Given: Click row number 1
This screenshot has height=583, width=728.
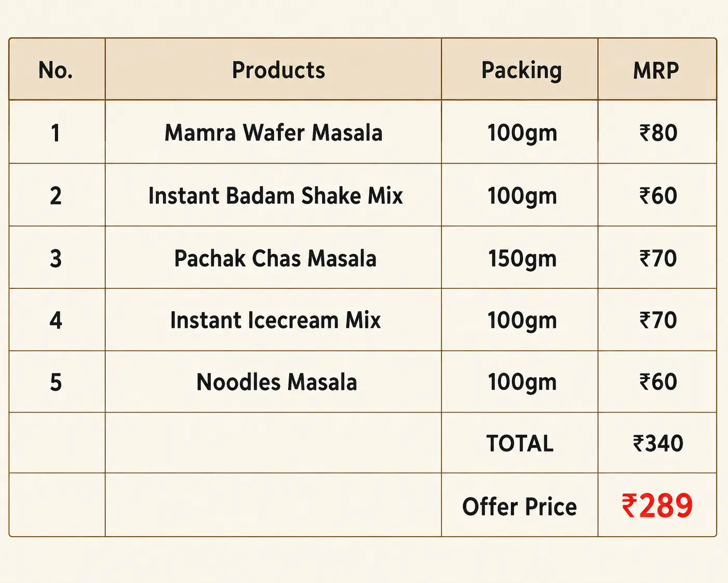Looking at the screenshot, I should point(56,133).
